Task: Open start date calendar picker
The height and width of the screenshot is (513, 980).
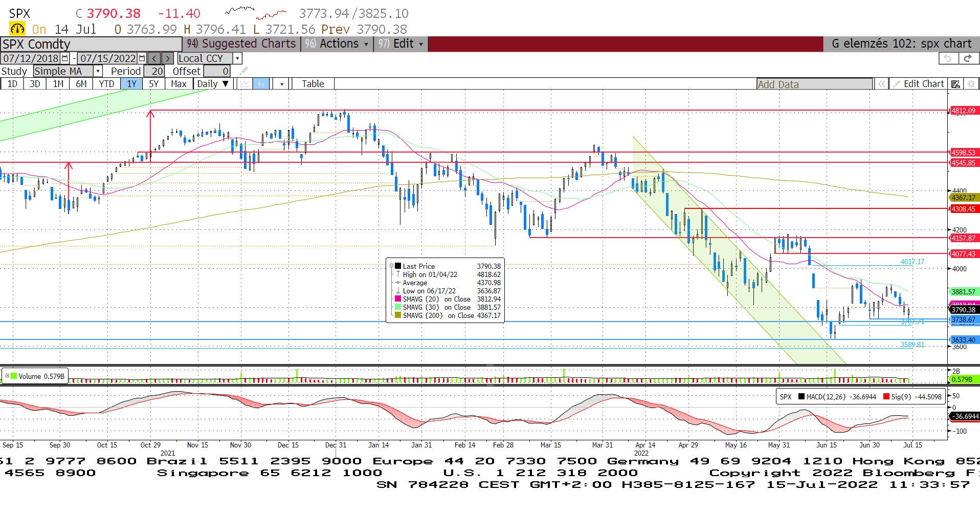Action: (65, 58)
